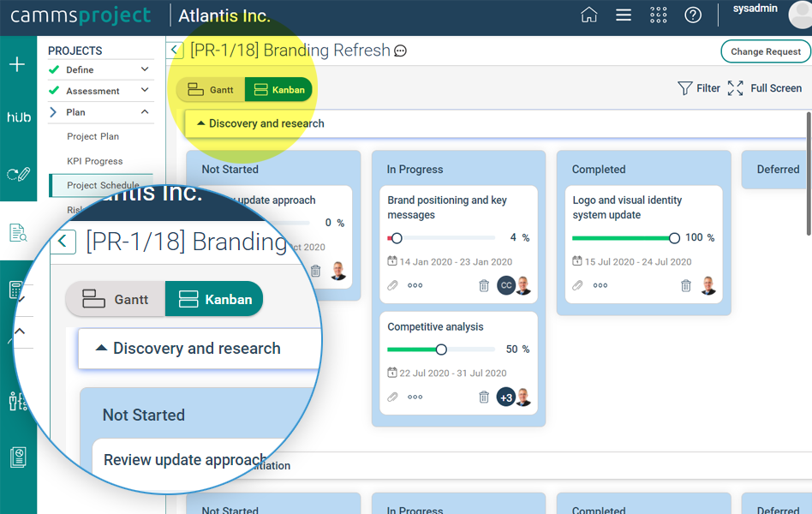
Task: Open attachments on Logo and visual identity card
Action: (577, 285)
